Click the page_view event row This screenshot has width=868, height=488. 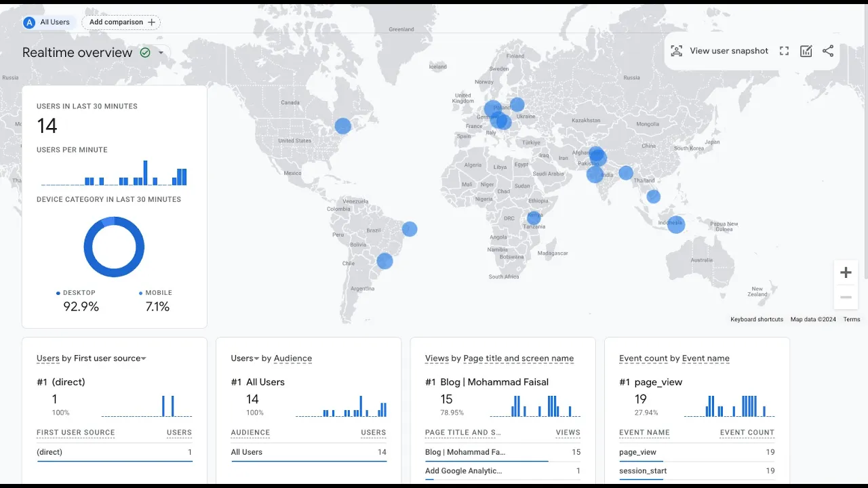click(x=637, y=452)
